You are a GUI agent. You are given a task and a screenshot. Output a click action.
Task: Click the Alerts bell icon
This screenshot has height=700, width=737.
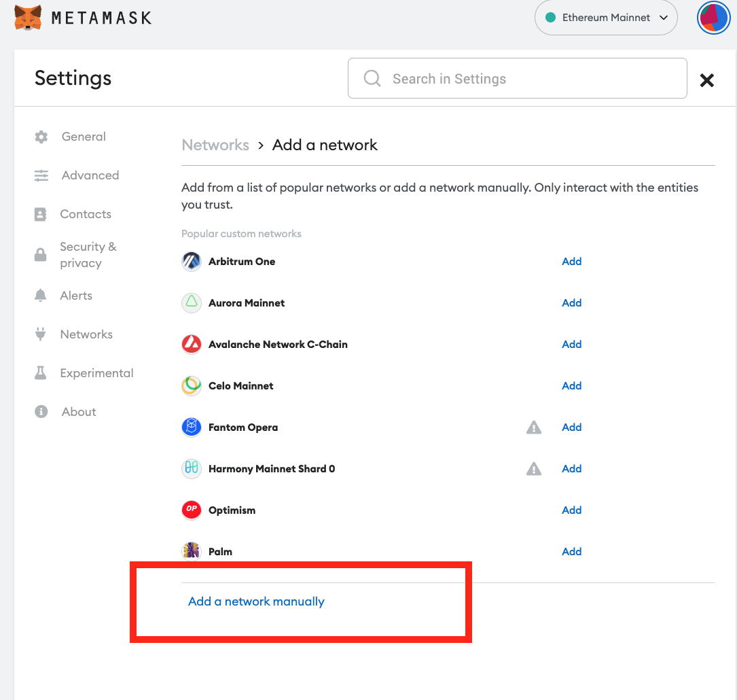pos(41,295)
